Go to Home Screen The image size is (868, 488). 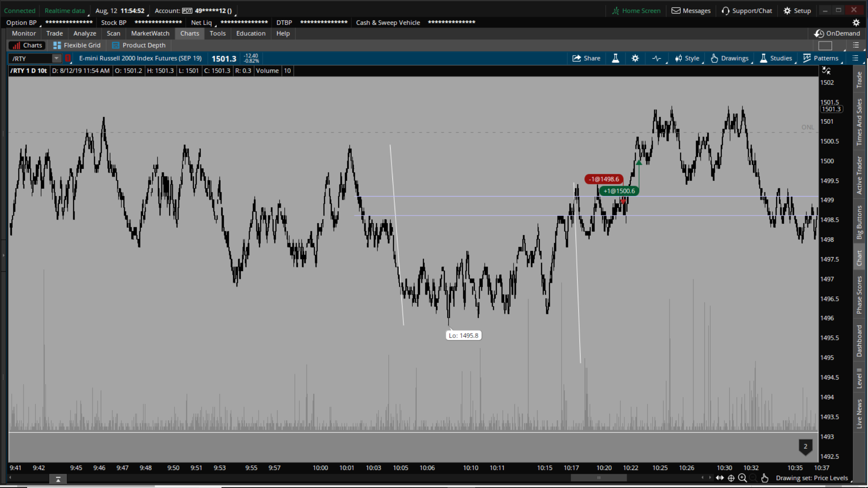click(636, 11)
